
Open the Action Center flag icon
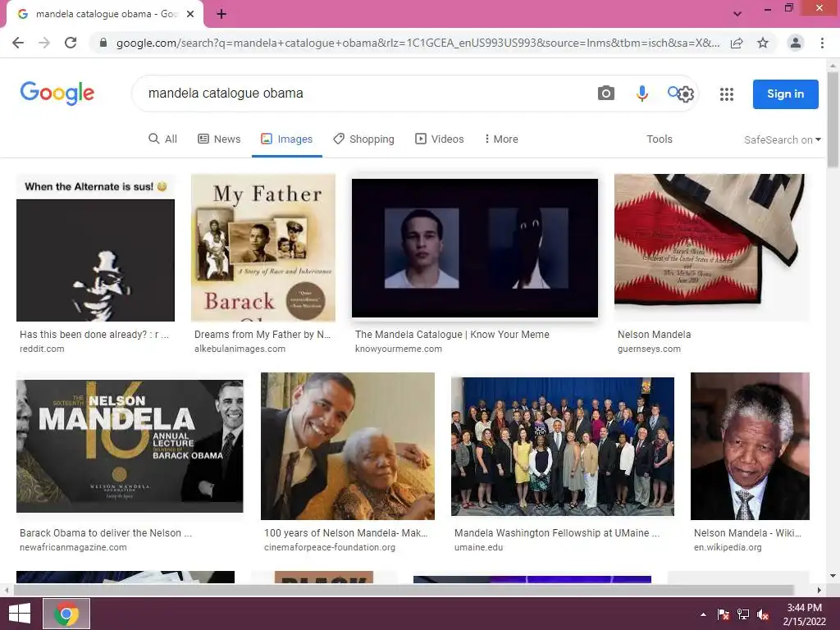(x=723, y=614)
